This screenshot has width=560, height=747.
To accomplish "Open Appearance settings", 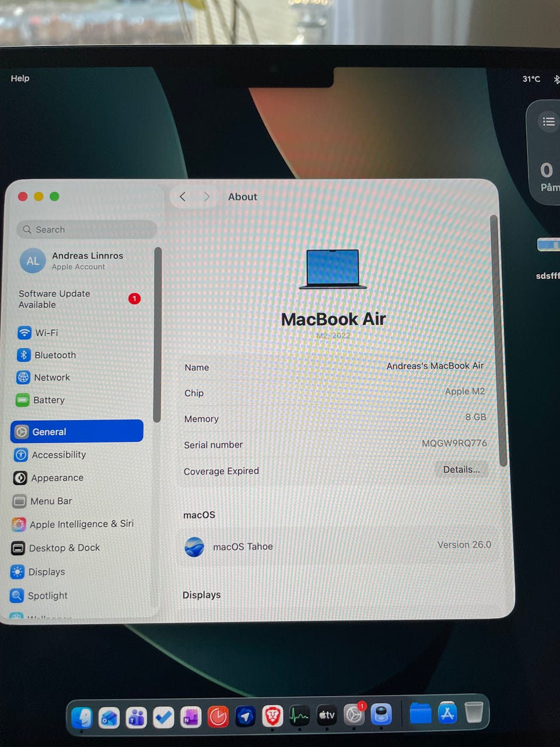I will tap(48, 477).
